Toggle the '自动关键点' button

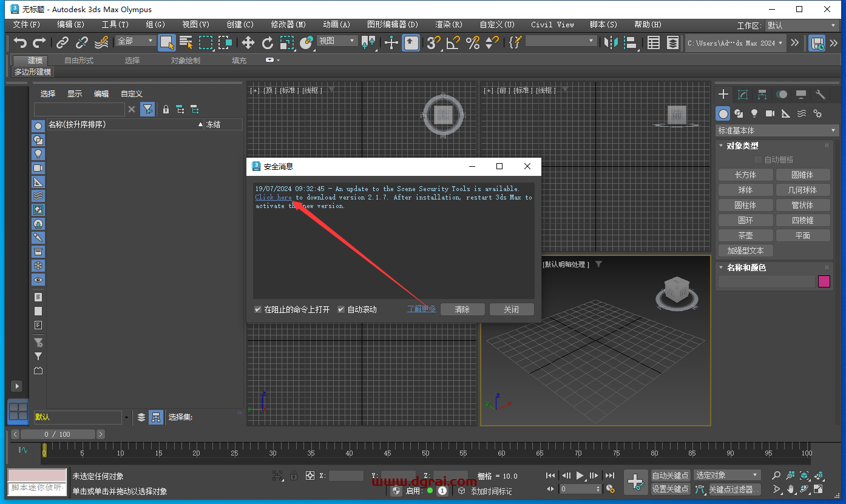(671, 475)
